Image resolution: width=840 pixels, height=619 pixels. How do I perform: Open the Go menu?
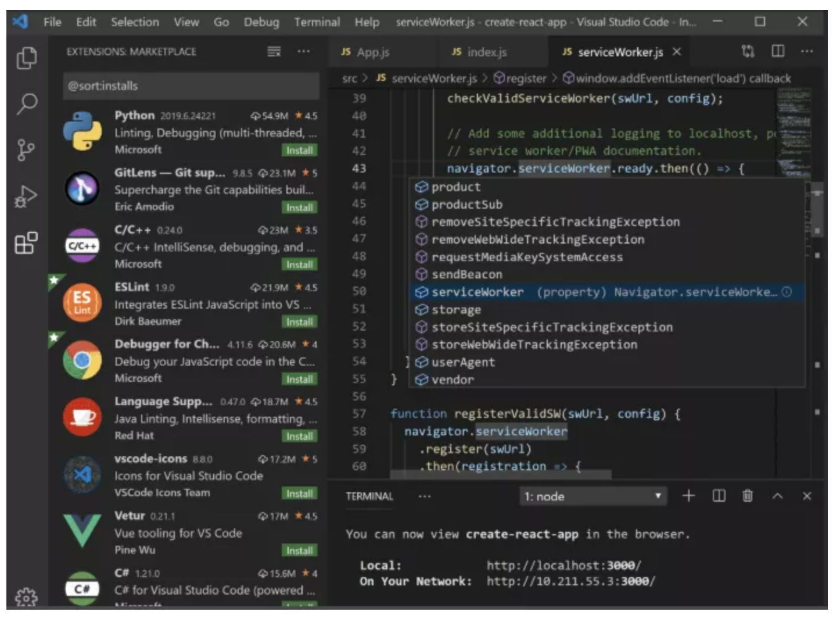click(221, 22)
